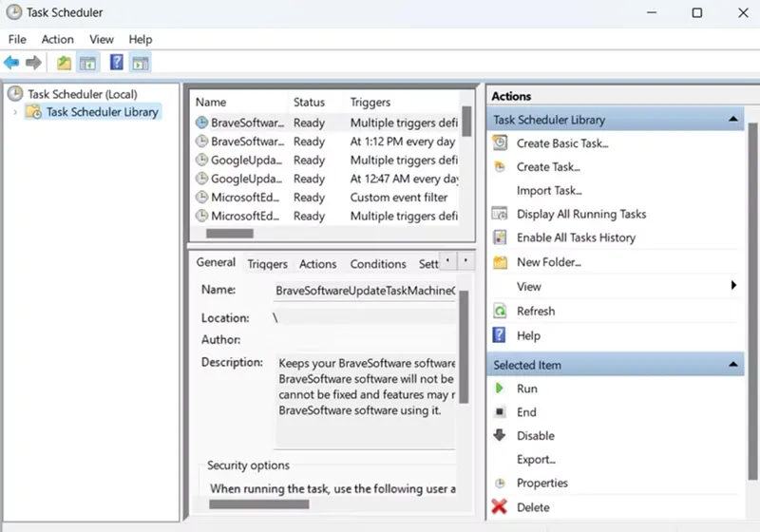The width and height of the screenshot is (760, 532).
Task: Collapse the Selected Item actions section
Action: [732, 365]
